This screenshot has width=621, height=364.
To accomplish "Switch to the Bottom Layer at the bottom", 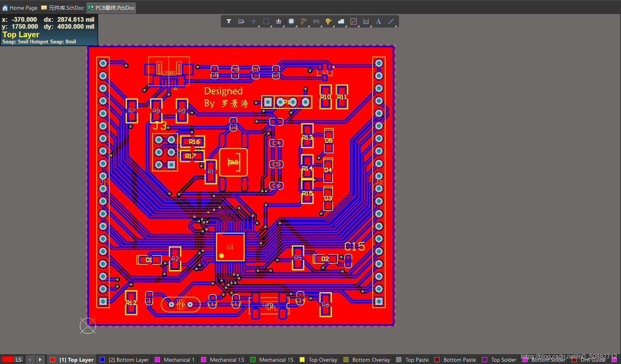I will click(x=128, y=359).
